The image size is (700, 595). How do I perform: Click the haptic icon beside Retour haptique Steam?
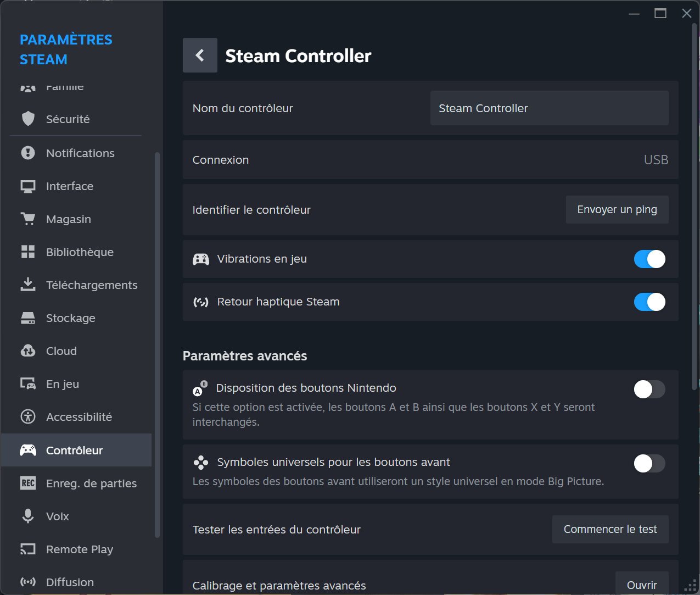coord(201,302)
